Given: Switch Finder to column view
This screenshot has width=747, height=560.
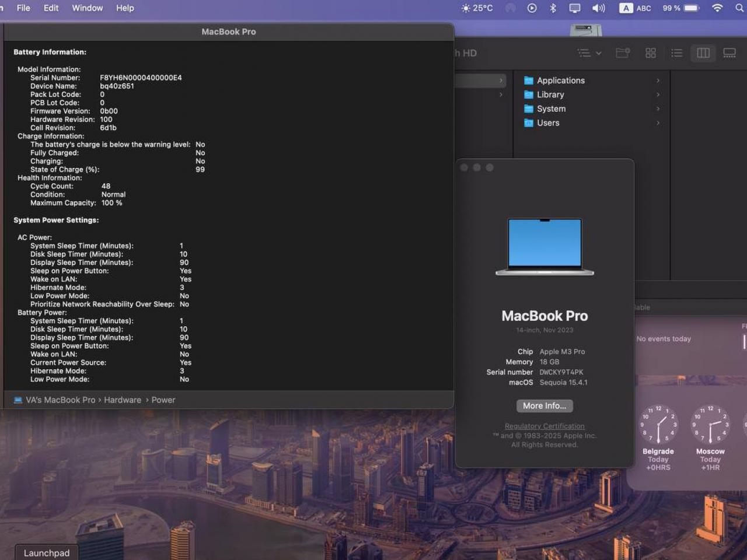Looking at the screenshot, I should 703,53.
